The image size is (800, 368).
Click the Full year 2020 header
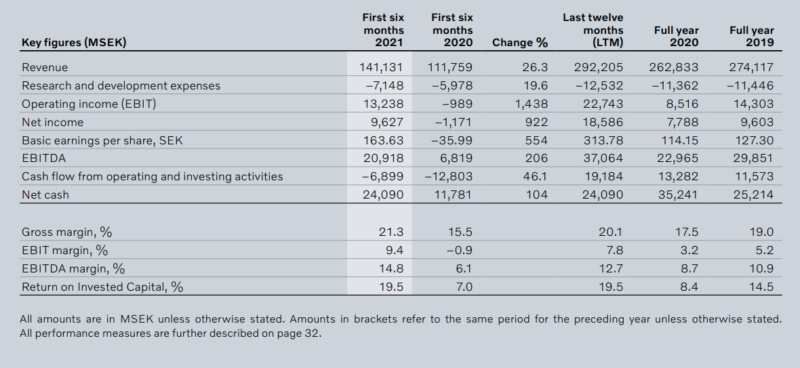pos(676,36)
